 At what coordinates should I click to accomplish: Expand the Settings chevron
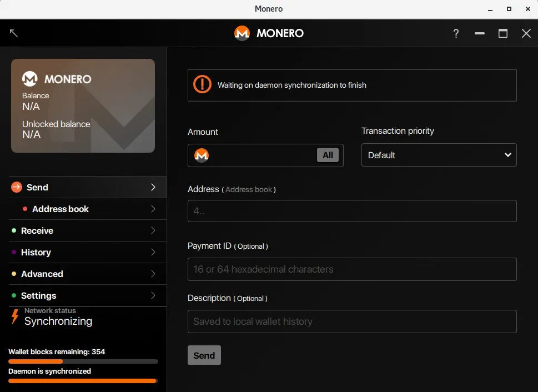tap(153, 295)
